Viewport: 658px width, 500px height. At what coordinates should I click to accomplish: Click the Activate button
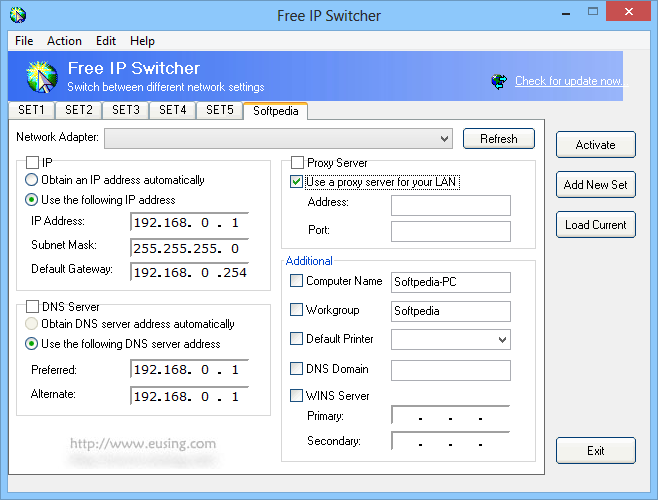596,145
